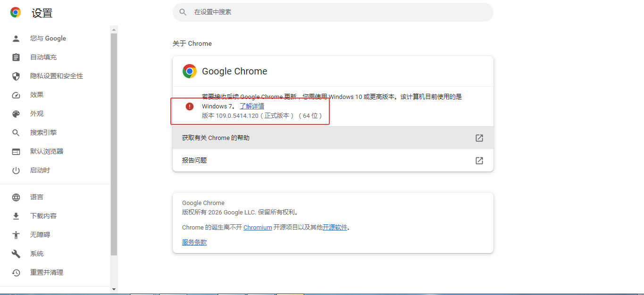Click the magnifier icon for 搜索引擎
Screen dimensions: 644x295
[16, 133]
